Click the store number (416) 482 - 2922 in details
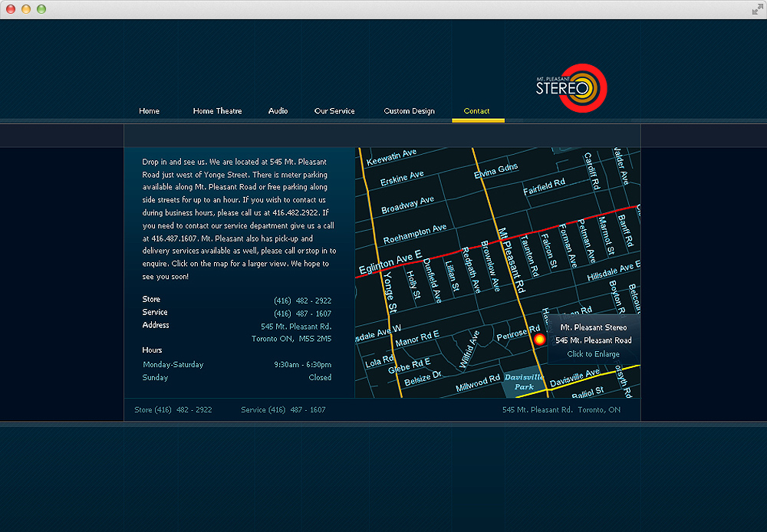The height and width of the screenshot is (532, 767). pyautogui.click(x=302, y=300)
